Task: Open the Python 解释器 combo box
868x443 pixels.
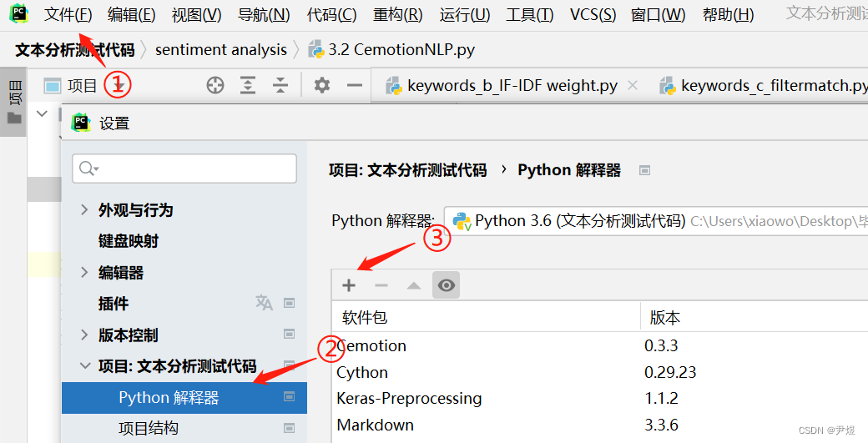Action: pos(655,221)
